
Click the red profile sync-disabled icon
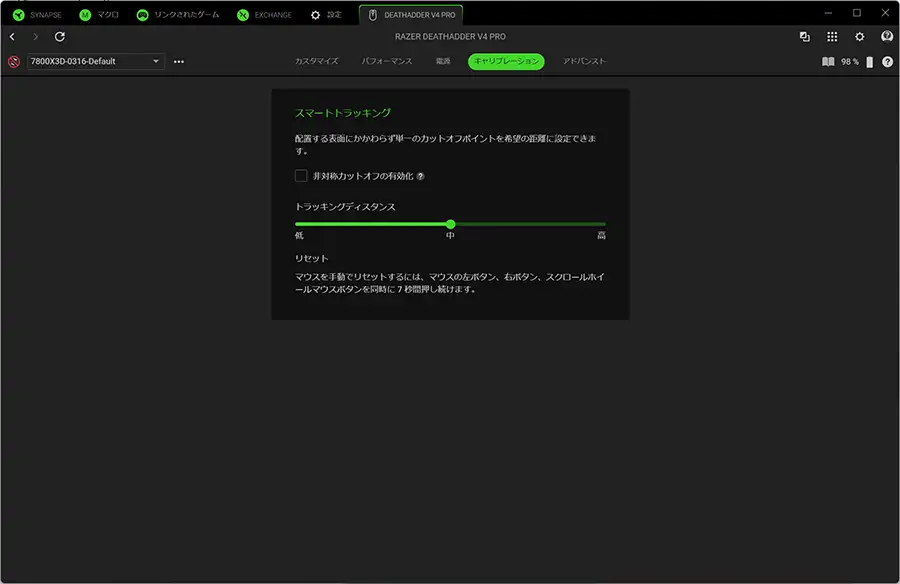[x=14, y=61]
